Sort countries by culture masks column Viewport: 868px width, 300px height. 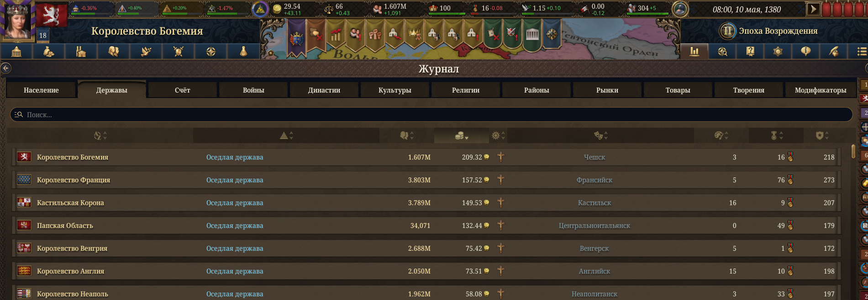[x=600, y=135]
